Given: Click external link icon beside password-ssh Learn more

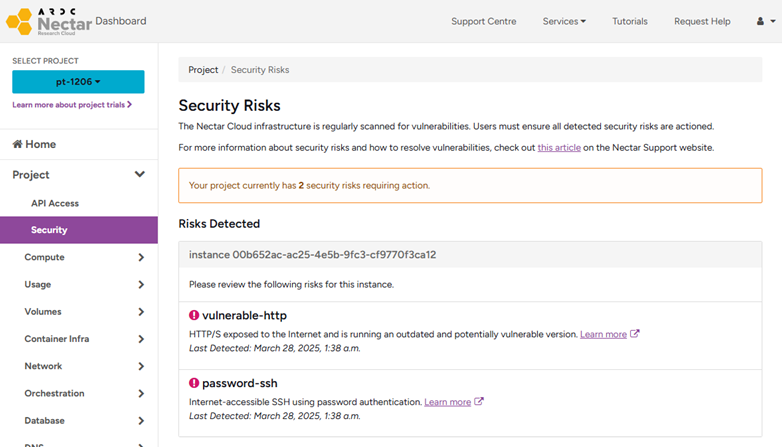Looking at the screenshot, I should pos(479,402).
